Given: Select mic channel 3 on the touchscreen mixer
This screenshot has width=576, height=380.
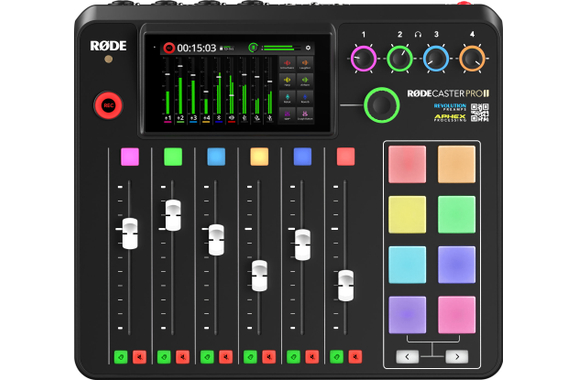Looking at the screenshot, I should [x=193, y=118].
